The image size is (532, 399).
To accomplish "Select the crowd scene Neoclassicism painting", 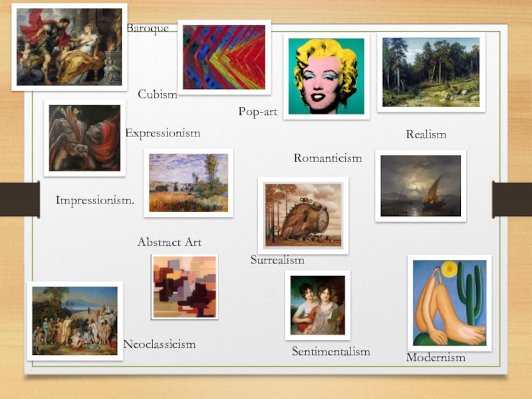I will (x=75, y=321).
